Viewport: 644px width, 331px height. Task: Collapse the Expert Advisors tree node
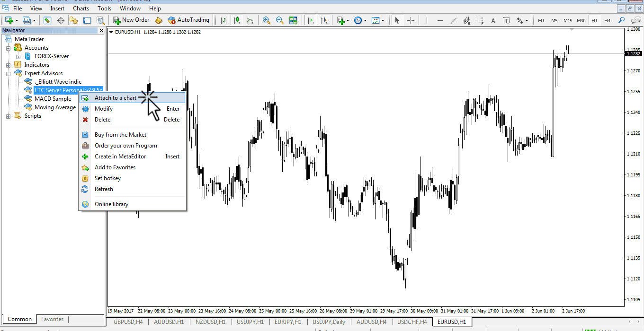8,73
